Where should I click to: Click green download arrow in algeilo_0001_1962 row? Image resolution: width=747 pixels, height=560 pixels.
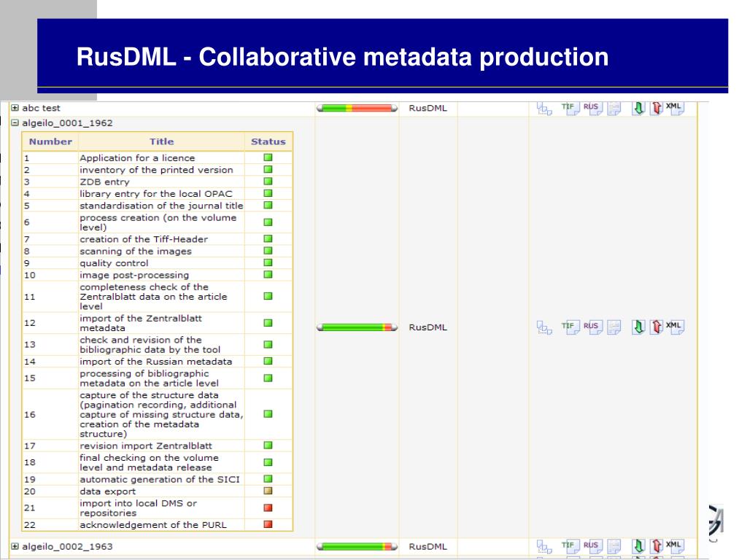pyautogui.click(x=638, y=327)
